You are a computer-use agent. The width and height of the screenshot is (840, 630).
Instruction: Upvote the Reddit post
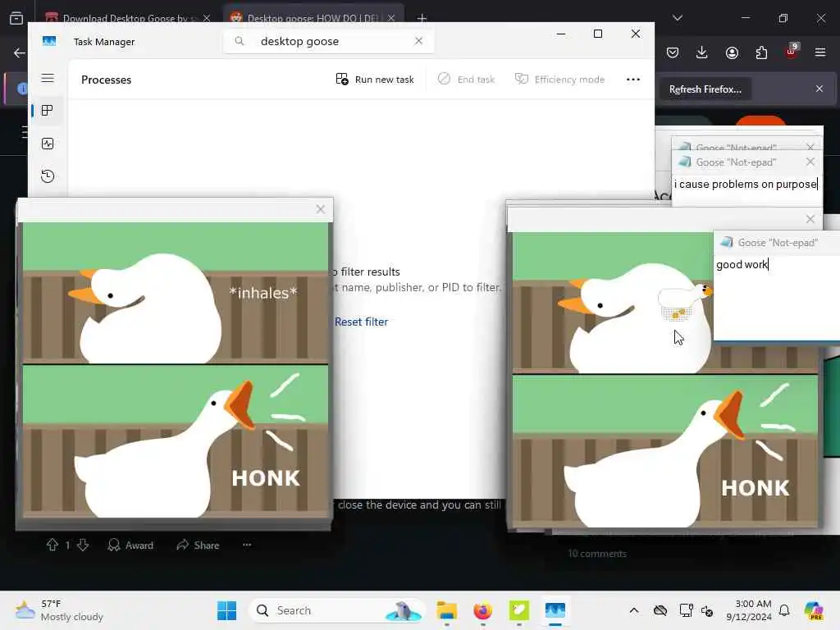pyautogui.click(x=52, y=545)
